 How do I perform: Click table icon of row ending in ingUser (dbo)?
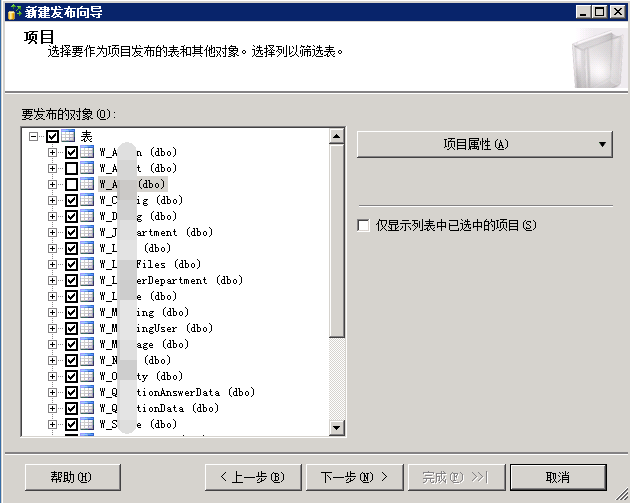[86, 328]
